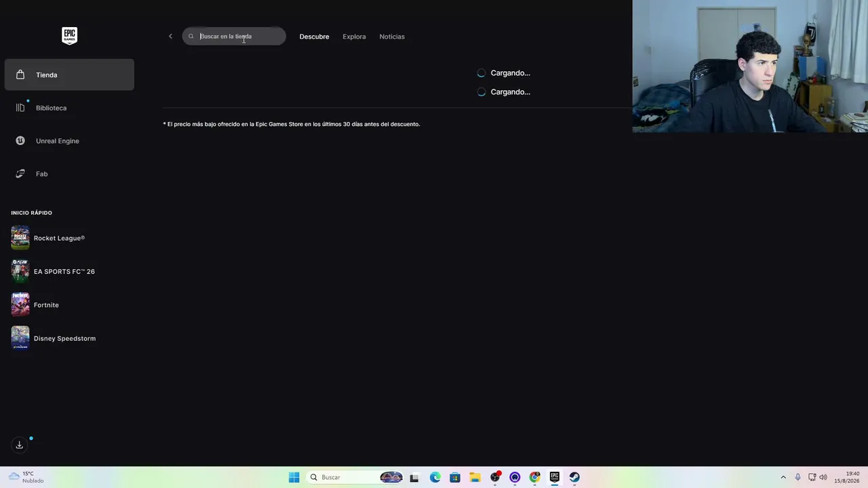Open the Tienda store section

[x=69, y=75]
